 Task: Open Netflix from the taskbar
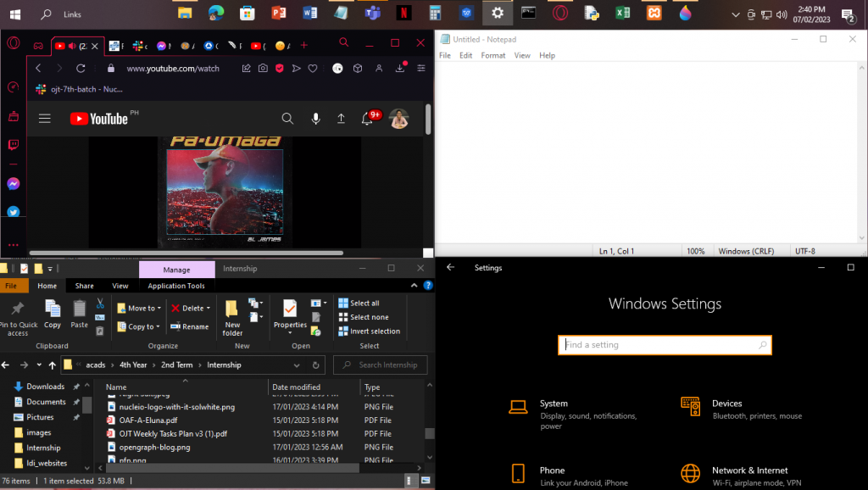[403, 14]
